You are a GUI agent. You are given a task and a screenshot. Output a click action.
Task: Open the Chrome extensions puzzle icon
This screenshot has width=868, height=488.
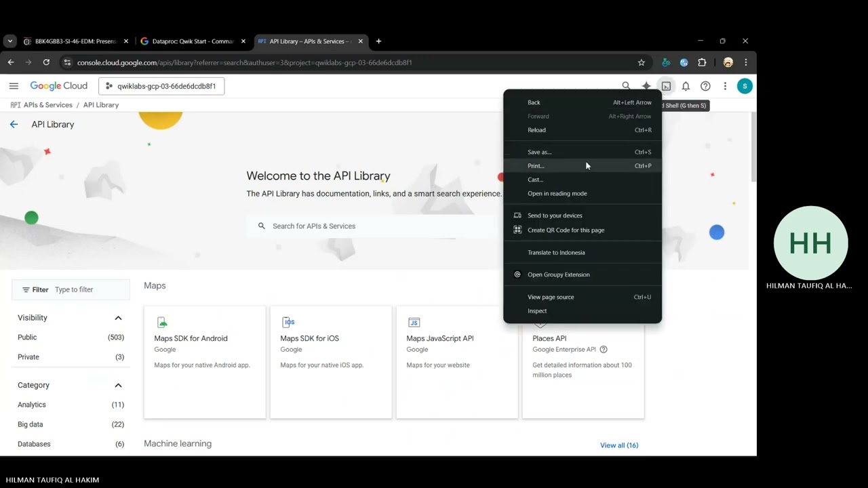(x=702, y=62)
